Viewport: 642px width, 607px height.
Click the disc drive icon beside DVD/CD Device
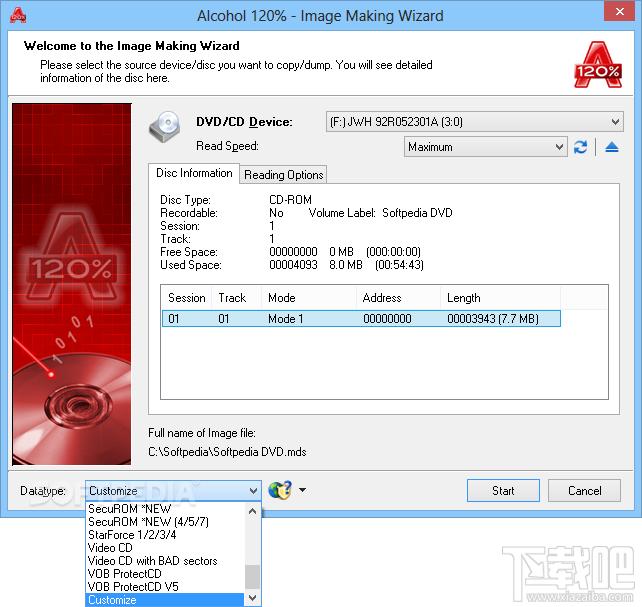[165, 127]
